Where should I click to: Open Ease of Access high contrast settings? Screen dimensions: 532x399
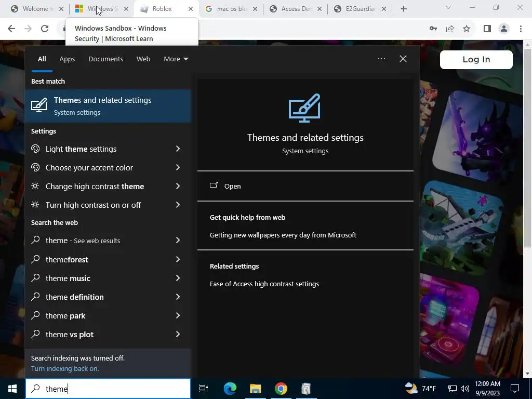point(264,284)
